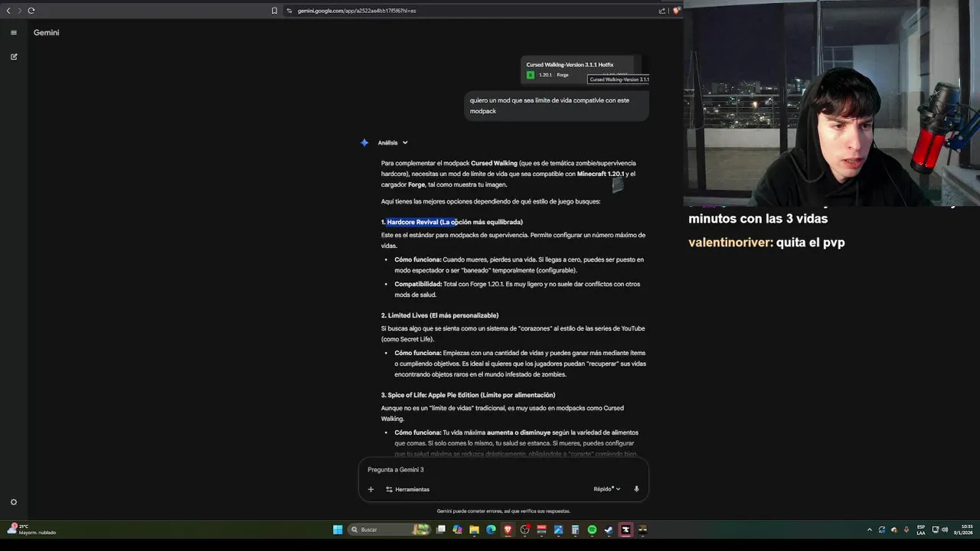The height and width of the screenshot is (551, 980).
Task: Open the Rápido model selector dropdown
Action: coord(606,489)
